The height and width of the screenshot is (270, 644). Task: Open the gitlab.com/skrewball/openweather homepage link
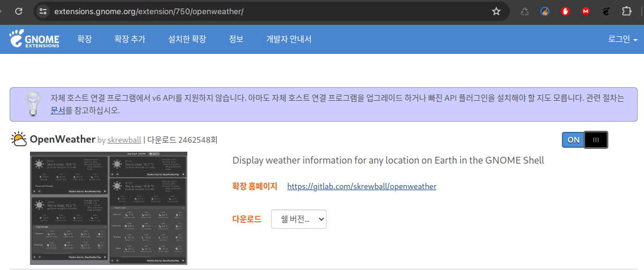pos(362,187)
